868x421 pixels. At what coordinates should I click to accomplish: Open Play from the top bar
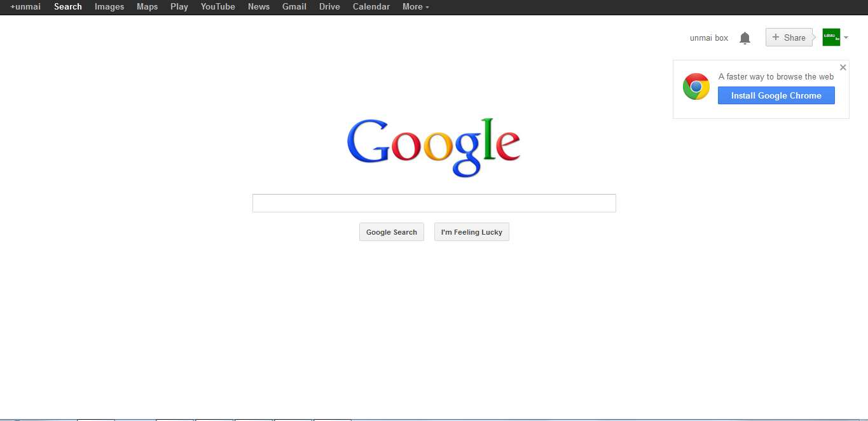click(179, 6)
